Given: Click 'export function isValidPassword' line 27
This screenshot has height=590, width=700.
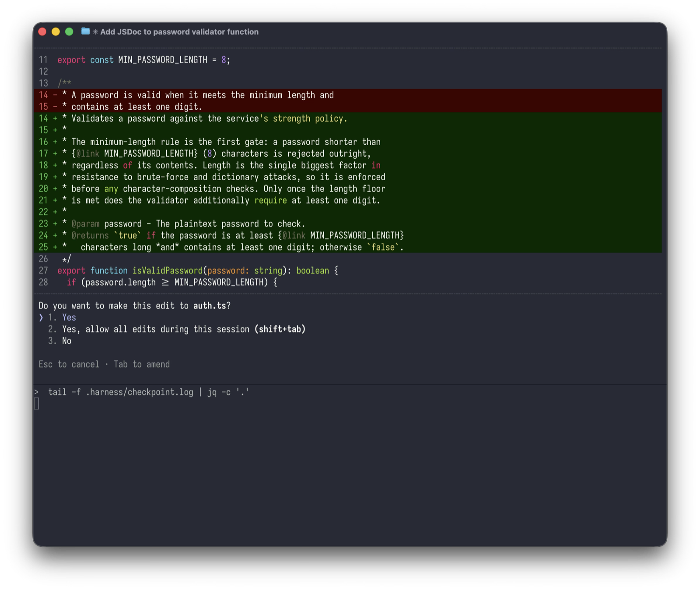Looking at the screenshot, I should click(198, 271).
